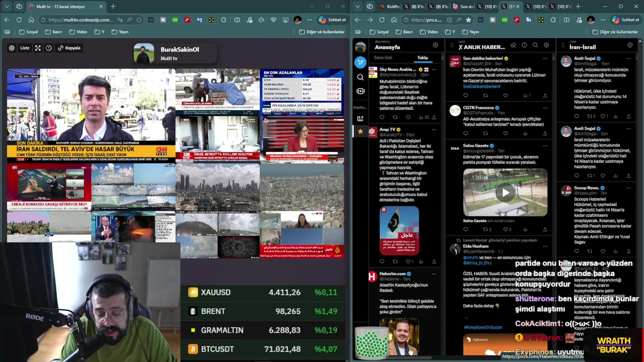Click Sohbet et Copilot button in left window
The height and width of the screenshot is (362, 644).
[332, 20]
